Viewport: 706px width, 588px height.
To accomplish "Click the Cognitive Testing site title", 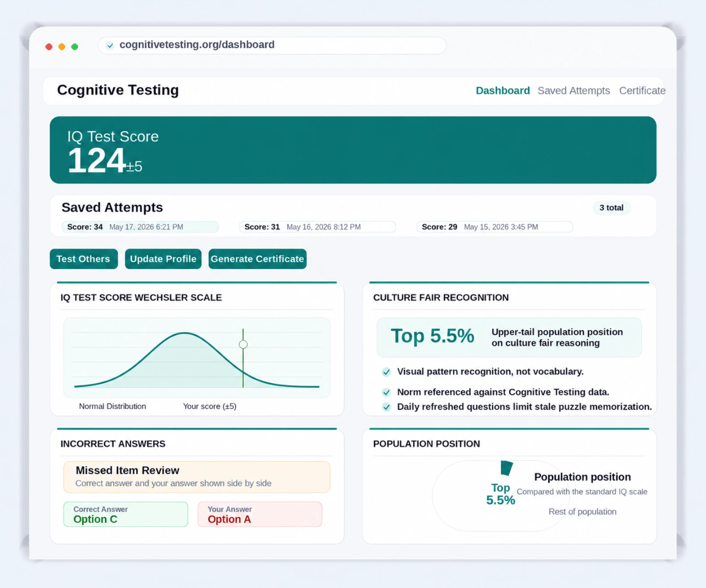I will 118,90.
